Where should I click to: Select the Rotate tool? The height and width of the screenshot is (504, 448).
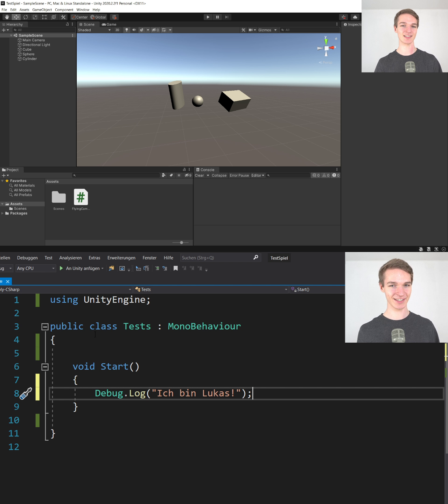click(26, 17)
